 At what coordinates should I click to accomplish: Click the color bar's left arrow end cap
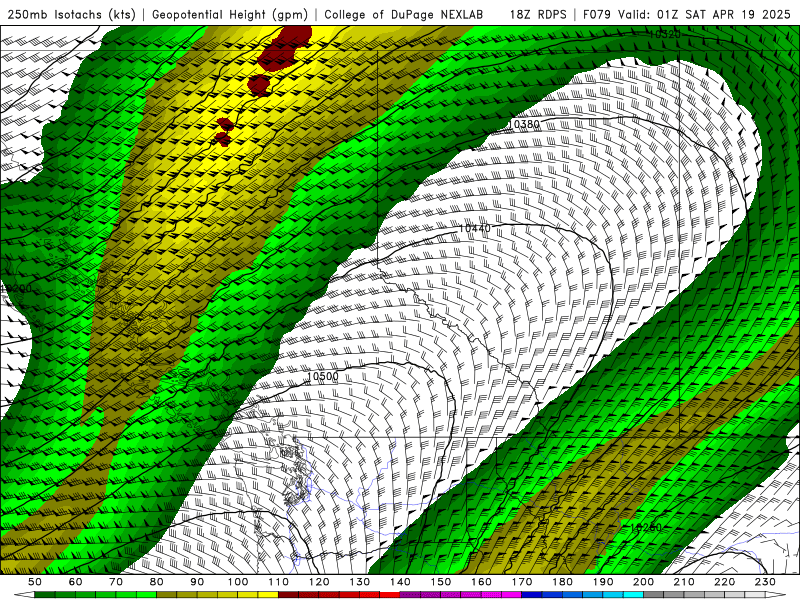[24, 594]
